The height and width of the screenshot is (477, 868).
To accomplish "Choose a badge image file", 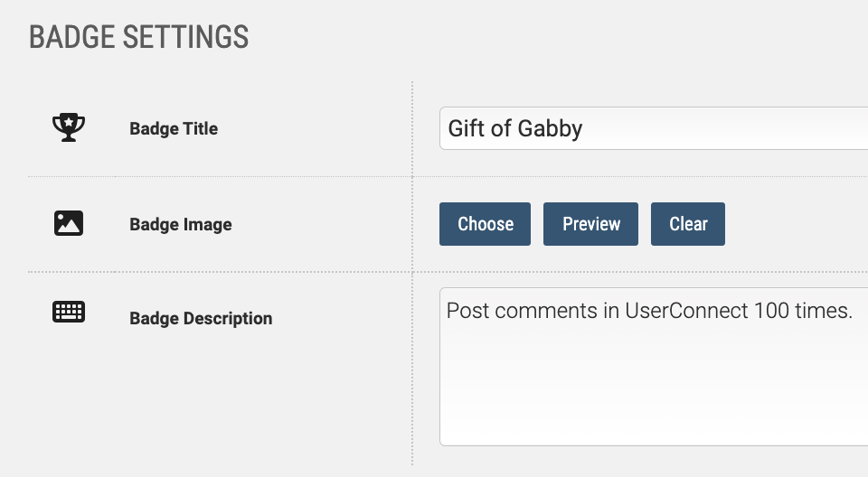I will click(485, 224).
